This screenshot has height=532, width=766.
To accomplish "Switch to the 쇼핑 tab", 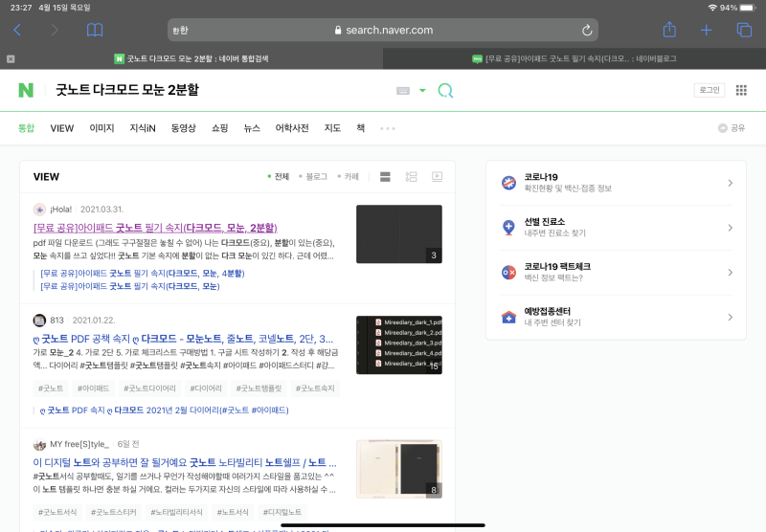I will (220, 128).
